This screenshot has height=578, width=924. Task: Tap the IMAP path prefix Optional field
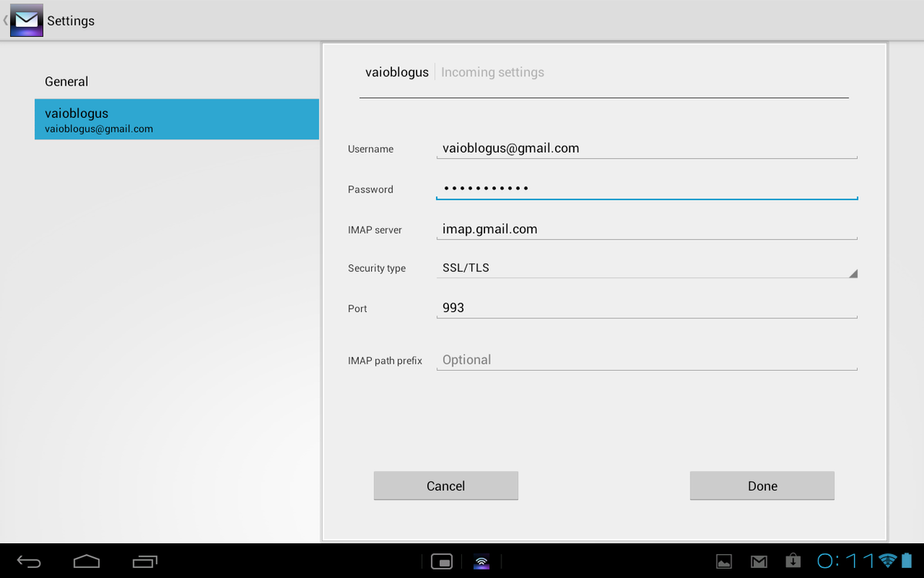(x=645, y=360)
